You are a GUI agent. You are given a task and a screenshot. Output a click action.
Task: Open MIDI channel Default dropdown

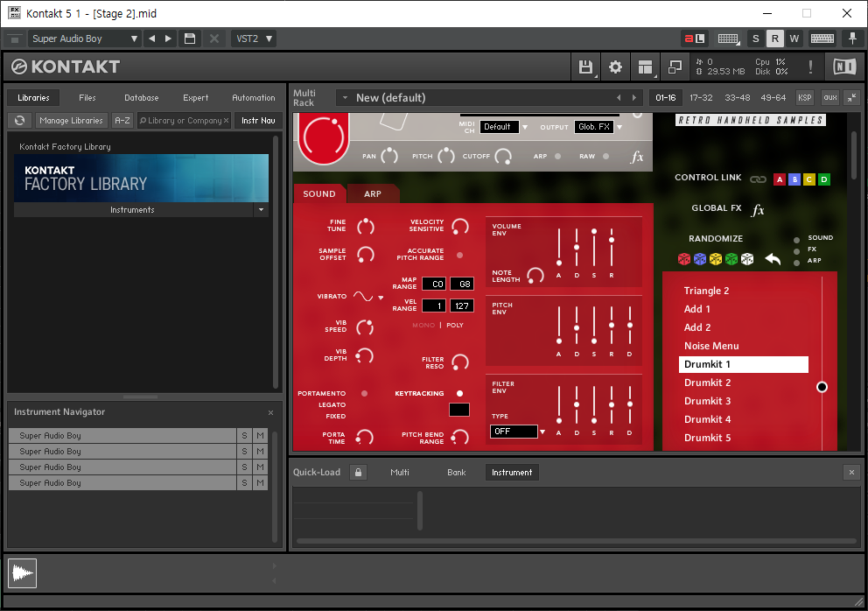click(525, 128)
